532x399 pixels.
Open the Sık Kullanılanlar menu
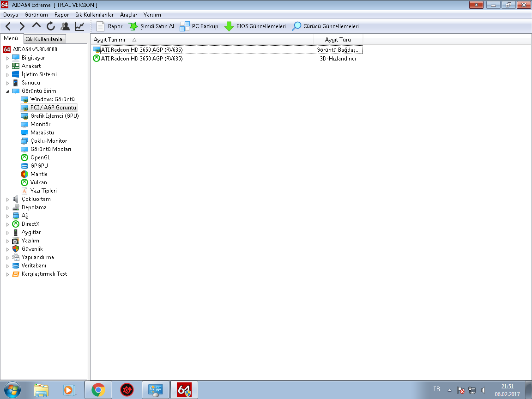tap(94, 15)
